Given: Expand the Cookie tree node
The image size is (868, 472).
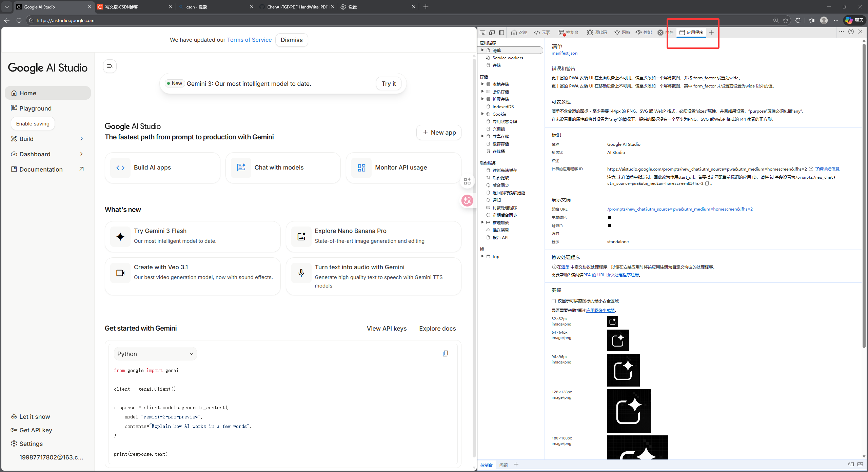Looking at the screenshot, I should (482, 114).
